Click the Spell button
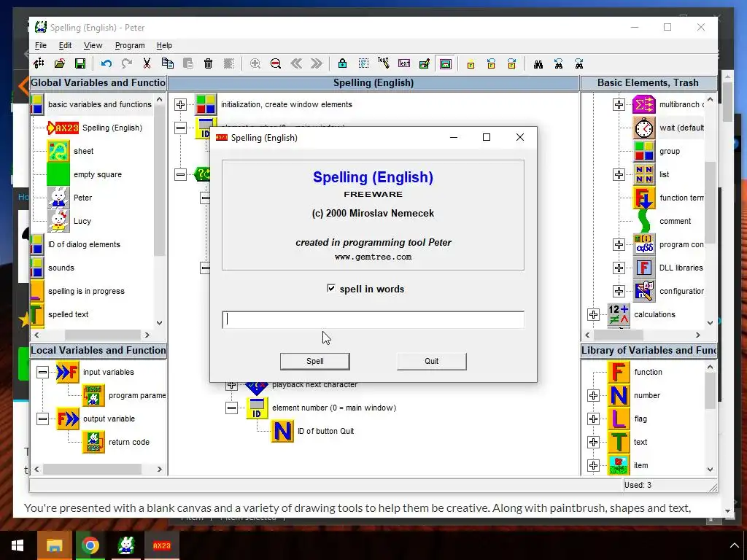The width and height of the screenshot is (747, 560). point(315,361)
